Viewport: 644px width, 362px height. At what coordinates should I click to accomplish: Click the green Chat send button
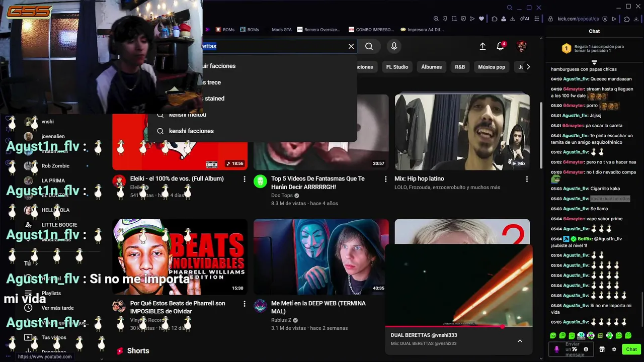(x=631, y=349)
